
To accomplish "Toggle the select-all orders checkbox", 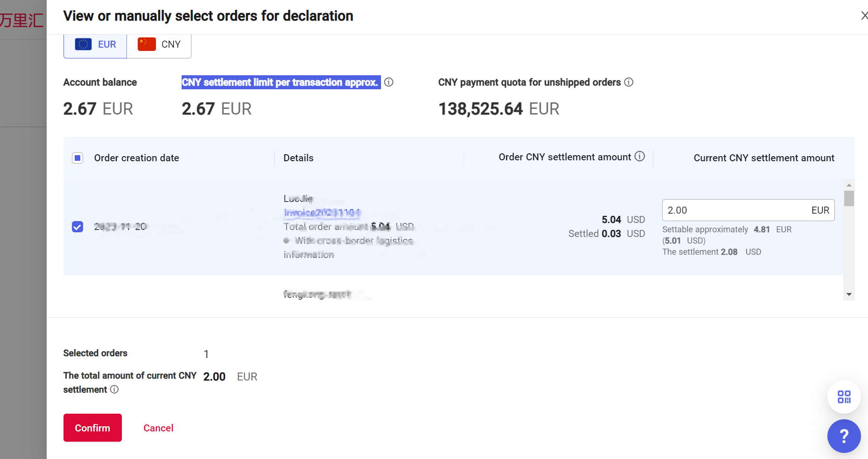I will click(x=78, y=158).
